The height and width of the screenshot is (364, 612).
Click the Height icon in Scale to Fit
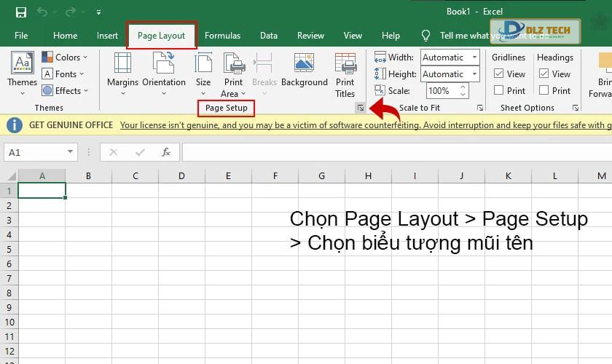380,74
